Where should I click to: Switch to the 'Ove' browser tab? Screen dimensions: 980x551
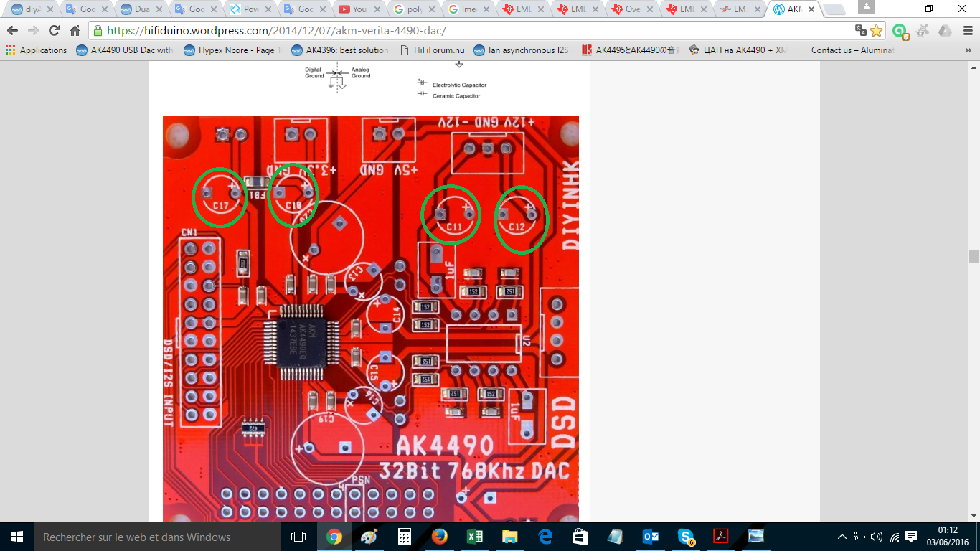tap(631, 9)
